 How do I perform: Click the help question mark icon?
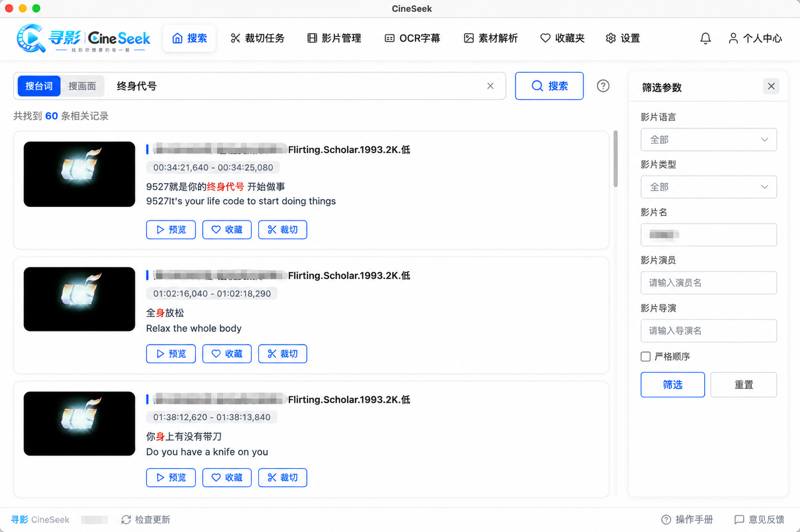603,86
